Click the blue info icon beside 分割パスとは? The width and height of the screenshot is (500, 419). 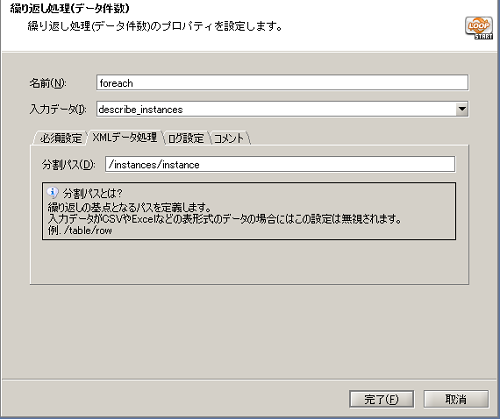coord(52,192)
